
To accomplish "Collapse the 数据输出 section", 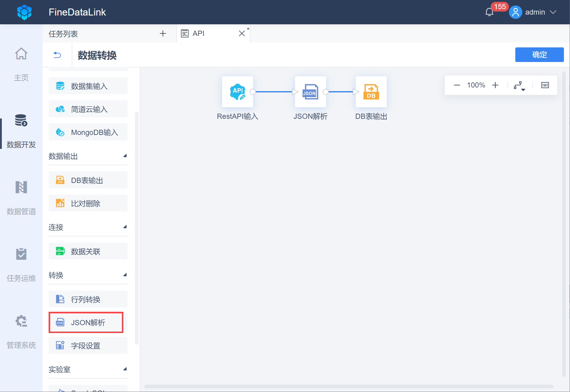I will click(x=125, y=156).
